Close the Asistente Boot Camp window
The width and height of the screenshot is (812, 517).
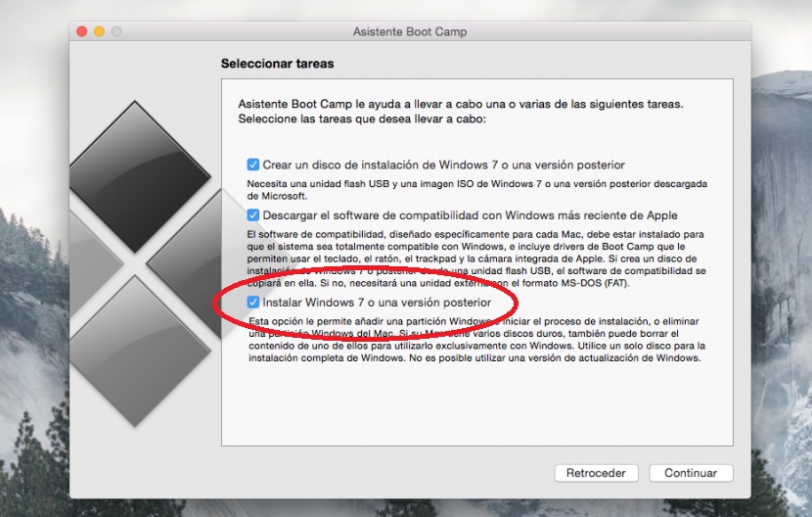coord(82,31)
